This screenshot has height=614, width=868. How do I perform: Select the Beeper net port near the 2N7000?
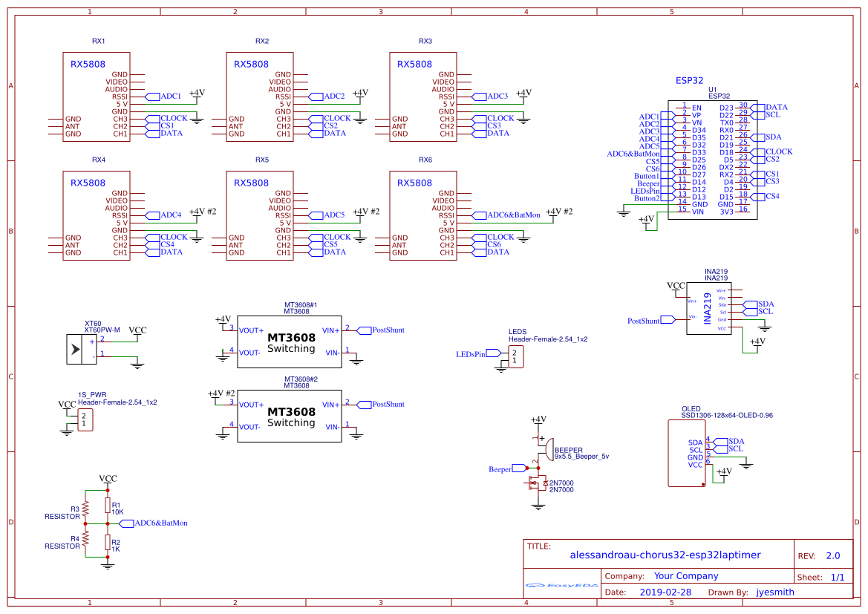pos(508,469)
